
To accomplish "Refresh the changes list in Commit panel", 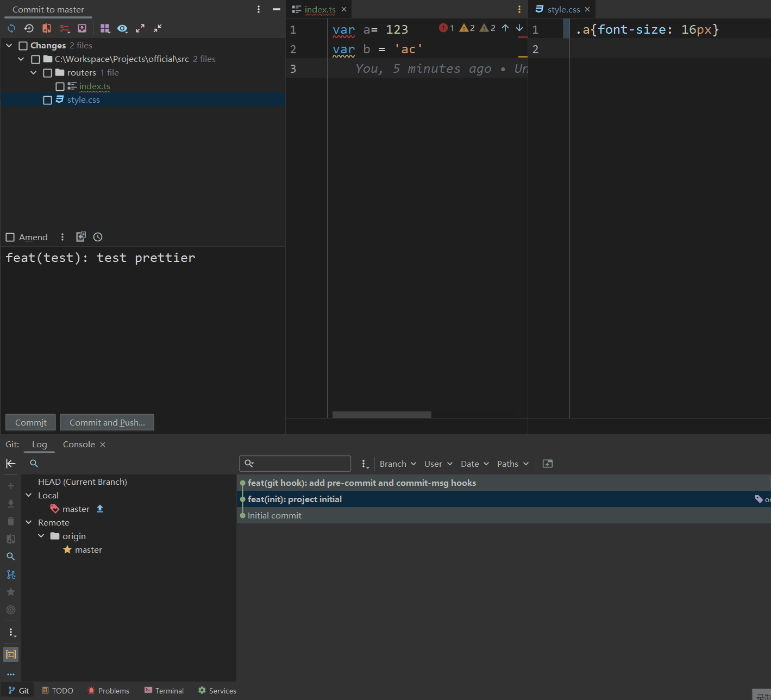I will 11,28.
